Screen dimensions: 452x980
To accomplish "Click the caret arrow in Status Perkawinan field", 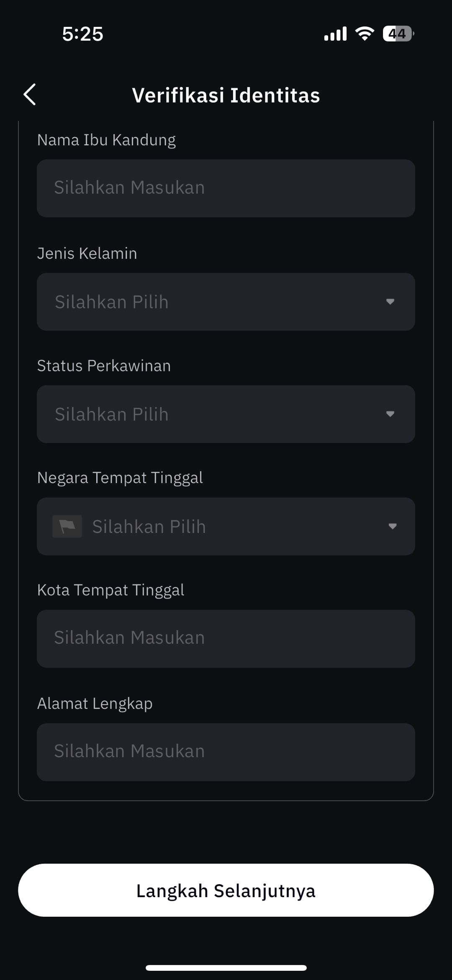I will point(390,414).
